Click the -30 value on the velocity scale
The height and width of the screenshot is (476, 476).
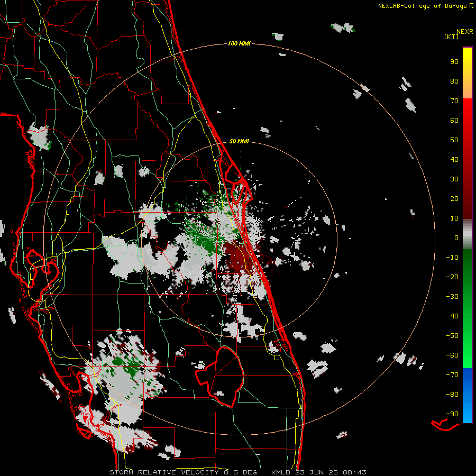452,297
